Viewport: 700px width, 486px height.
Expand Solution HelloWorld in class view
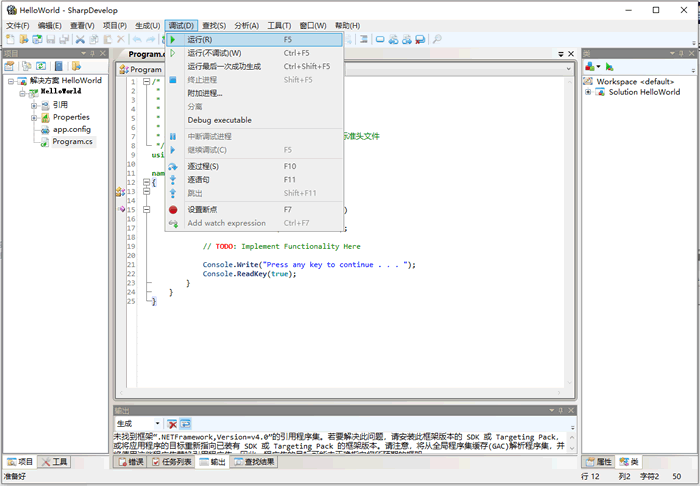[587, 92]
